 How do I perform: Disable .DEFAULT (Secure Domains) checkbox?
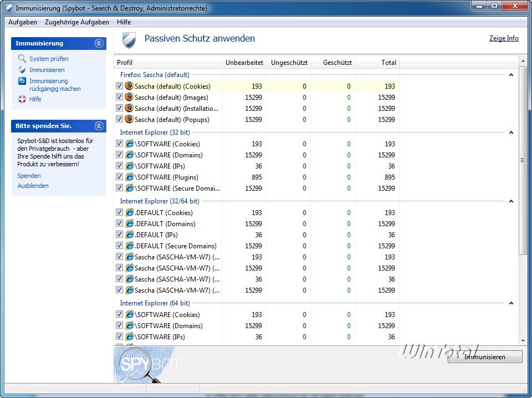tap(119, 246)
